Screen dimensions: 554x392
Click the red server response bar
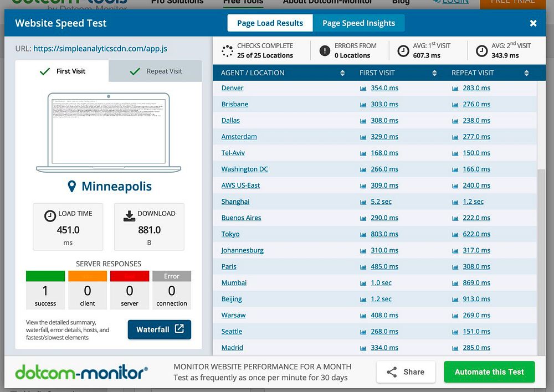tap(130, 276)
